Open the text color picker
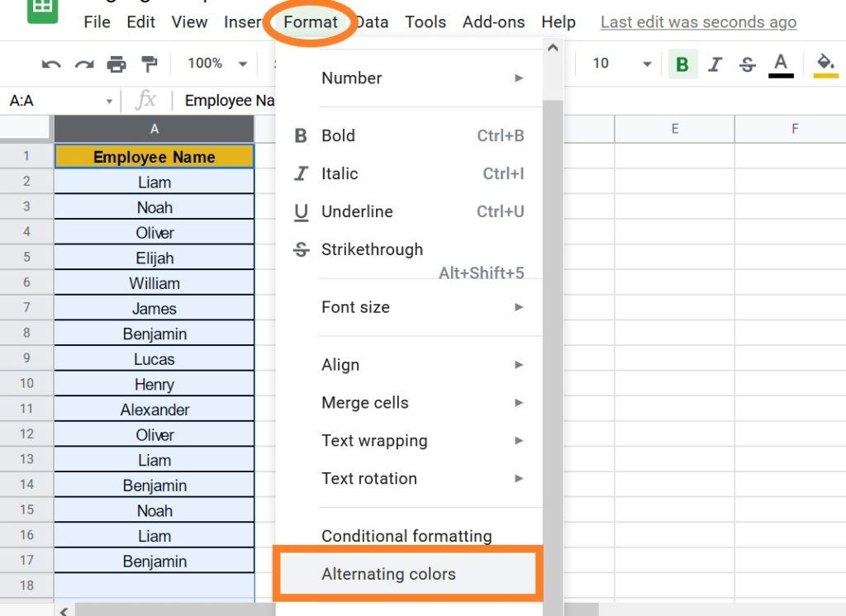The image size is (846, 616). [x=781, y=64]
